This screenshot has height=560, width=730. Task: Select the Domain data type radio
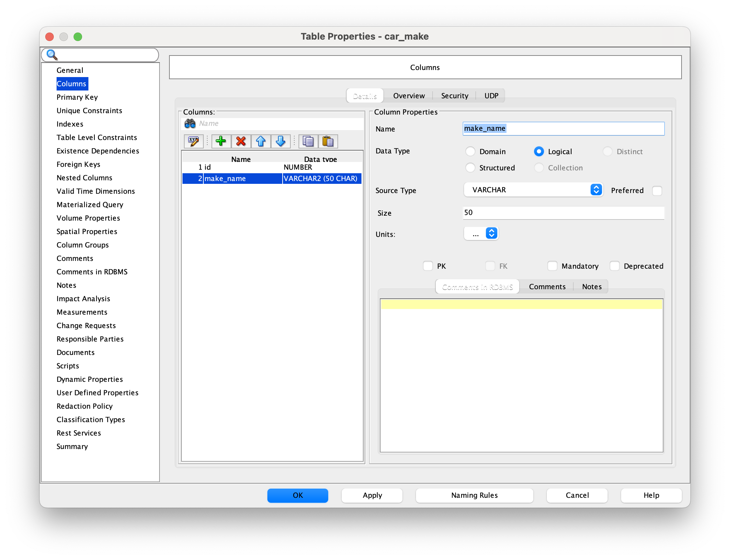click(470, 151)
